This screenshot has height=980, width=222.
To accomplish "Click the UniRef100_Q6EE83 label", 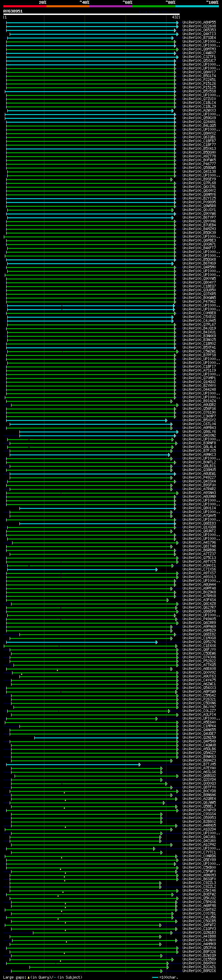I will click(x=199, y=524).
